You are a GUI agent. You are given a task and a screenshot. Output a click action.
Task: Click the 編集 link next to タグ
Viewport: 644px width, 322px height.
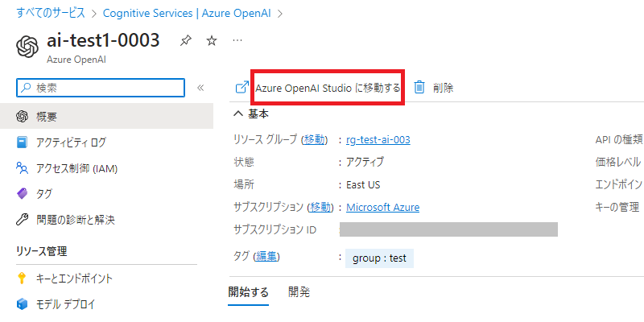266,257
